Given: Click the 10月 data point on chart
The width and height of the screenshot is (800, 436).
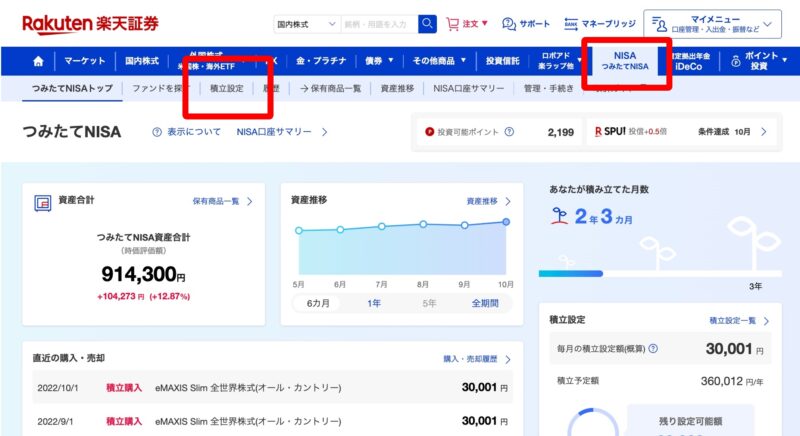Looking at the screenshot, I should (x=506, y=222).
